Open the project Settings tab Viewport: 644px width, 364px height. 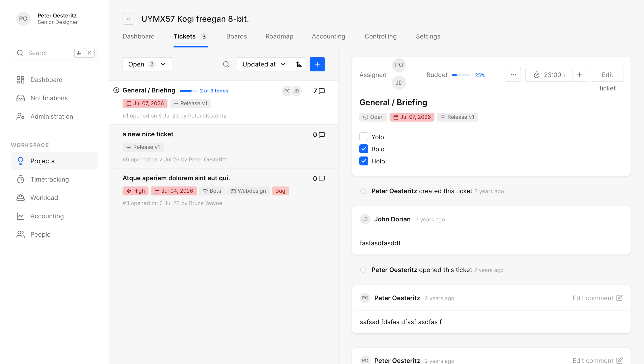[428, 36]
